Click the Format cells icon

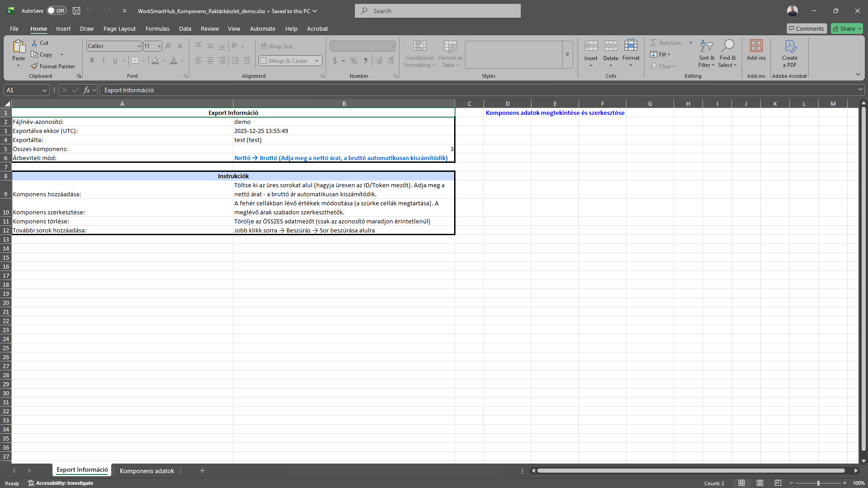point(631,46)
